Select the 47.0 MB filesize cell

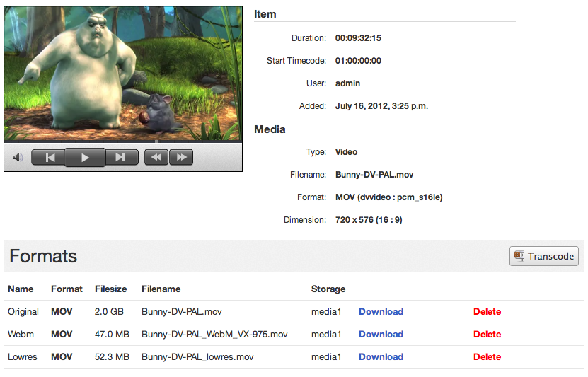pos(112,335)
